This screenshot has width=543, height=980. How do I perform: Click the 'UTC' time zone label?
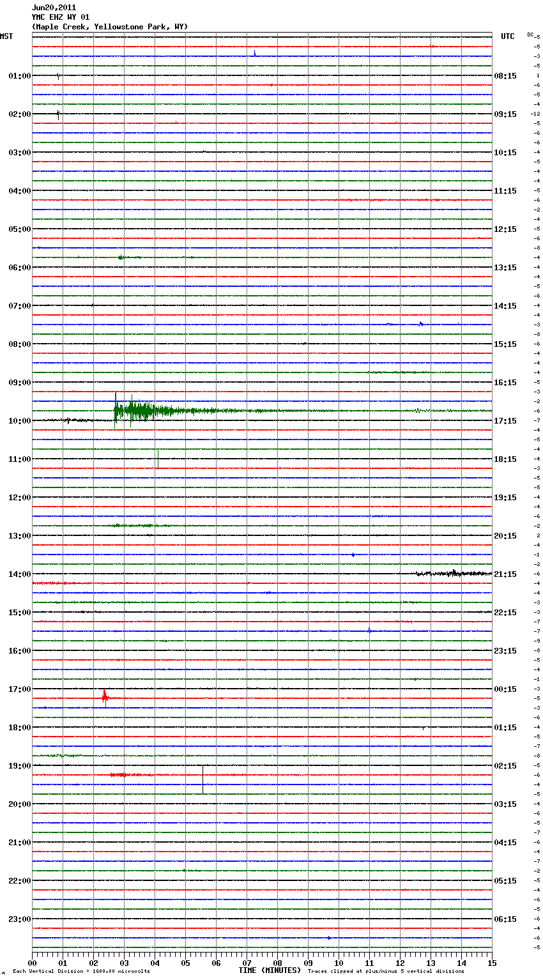click(508, 36)
